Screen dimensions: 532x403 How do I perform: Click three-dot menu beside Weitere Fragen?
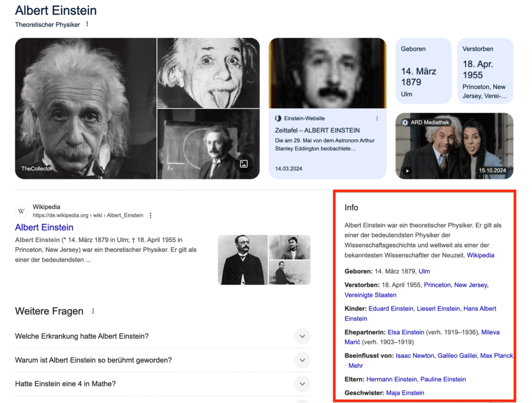tap(94, 311)
